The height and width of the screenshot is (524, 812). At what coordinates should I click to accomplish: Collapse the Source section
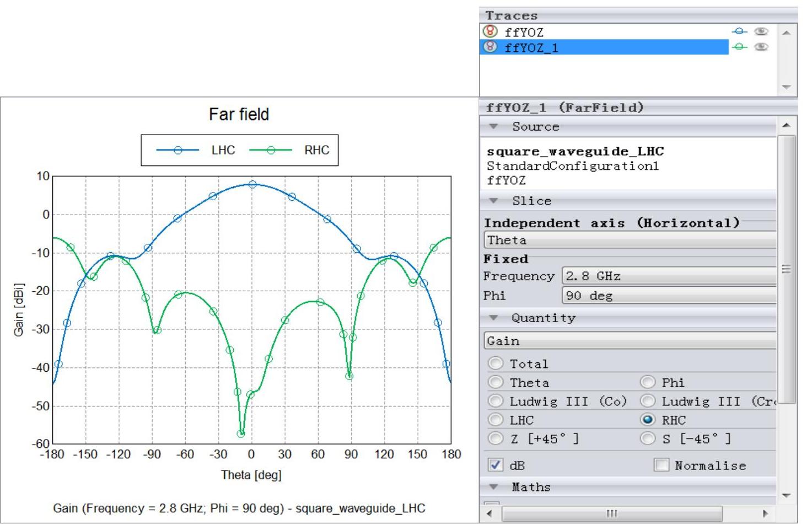pos(494,127)
